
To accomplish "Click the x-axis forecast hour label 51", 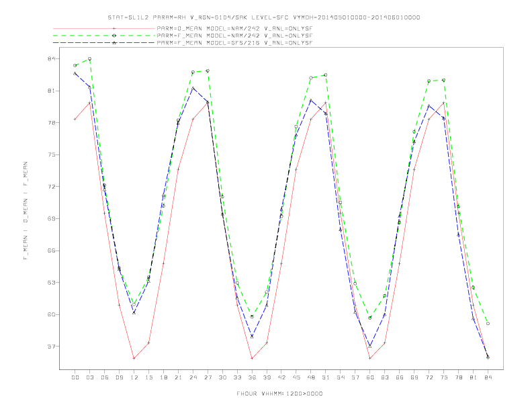I will point(326,377).
